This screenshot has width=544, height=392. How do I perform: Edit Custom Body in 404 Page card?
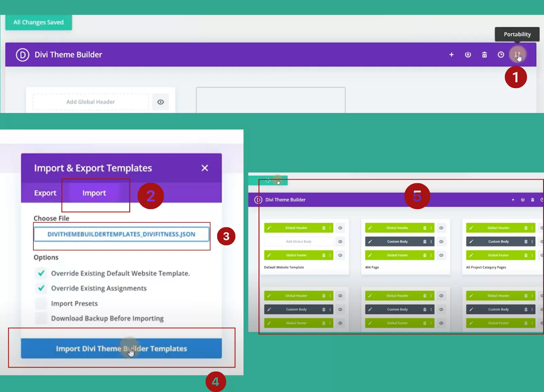pyautogui.click(x=370, y=241)
